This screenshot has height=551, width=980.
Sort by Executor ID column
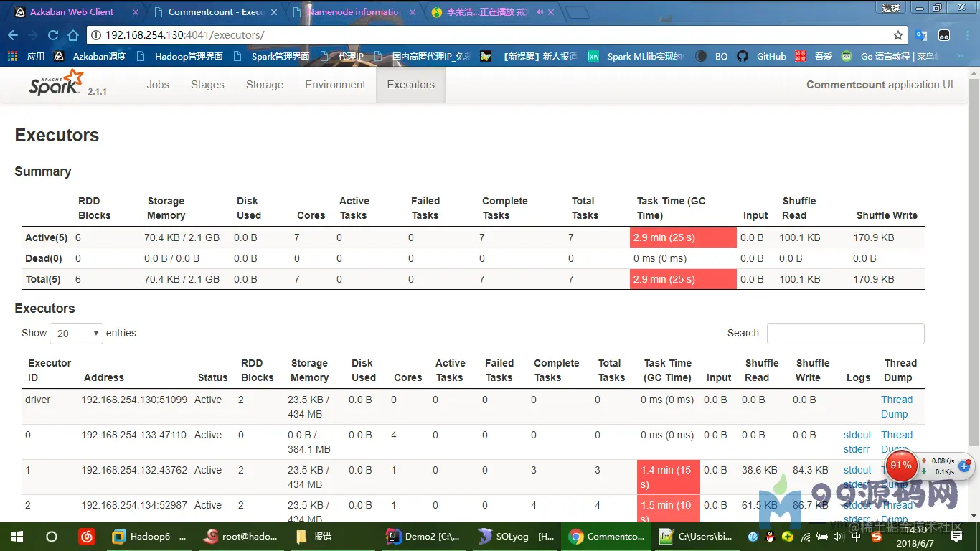tap(50, 370)
